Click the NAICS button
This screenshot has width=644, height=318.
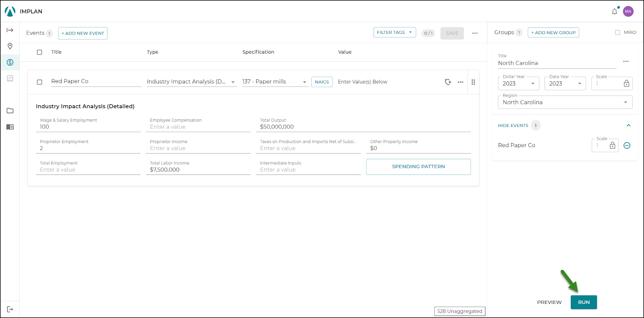[x=322, y=82]
